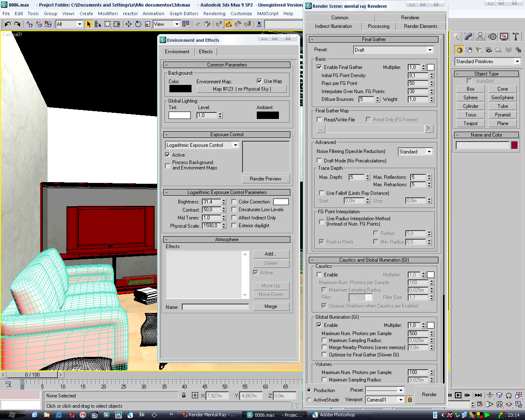The height and width of the screenshot is (420, 525).
Task: Select the Geometry category sphere icon
Action: point(459,50)
